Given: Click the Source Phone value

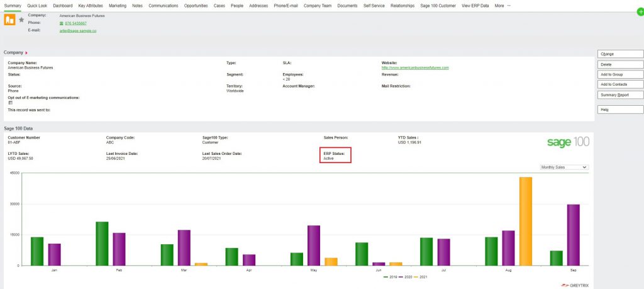Looking at the screenshot, I should coord(13,91).
